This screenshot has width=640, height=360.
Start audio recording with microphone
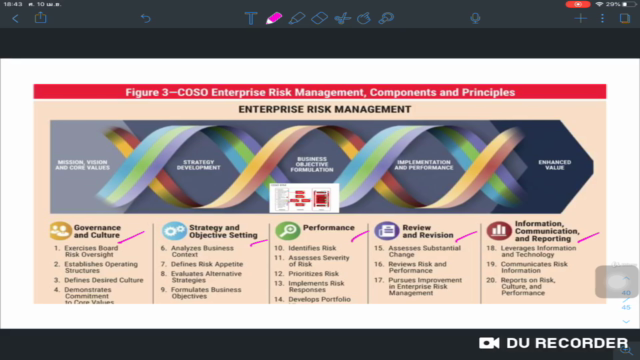[475, 18]
